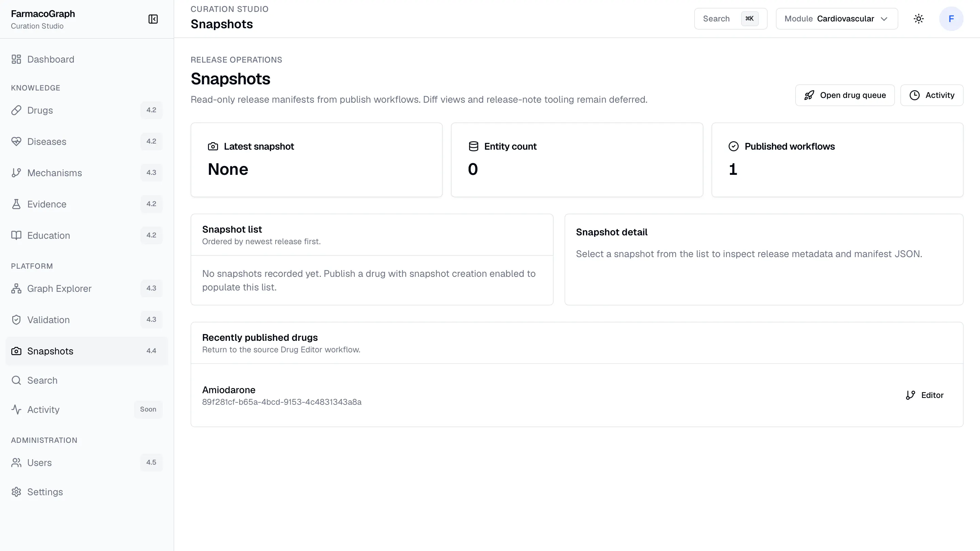This screenshot has height=551, width=980.
Task: Click the Snapshot detail heading
Action: (x=611, y=232)
